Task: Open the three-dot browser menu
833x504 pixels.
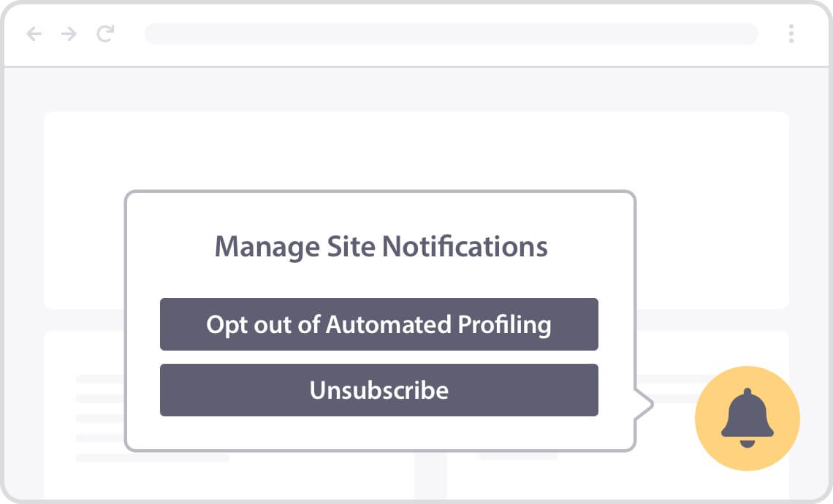Action: pyautogui.click(x=791, y=34)
